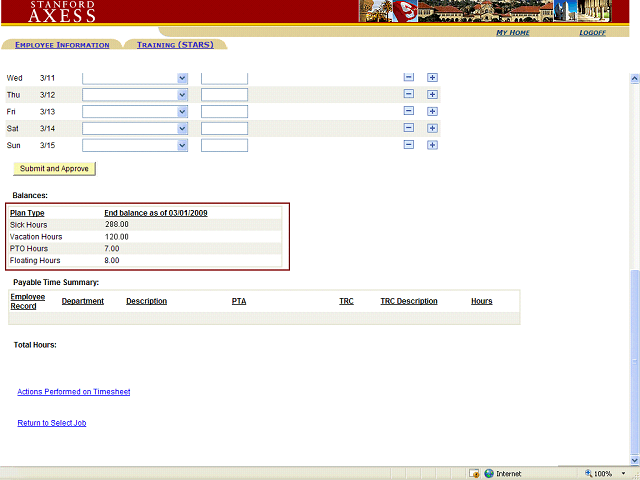The image size is (640, 480).
Task: Click the Logoff link
Action: pyautogui.click(x=592, y=33)
